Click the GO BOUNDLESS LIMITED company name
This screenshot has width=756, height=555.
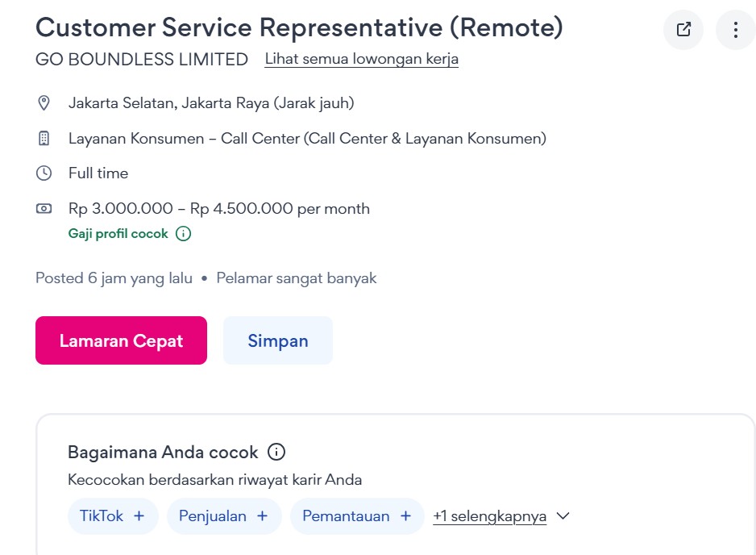[142, 59]
